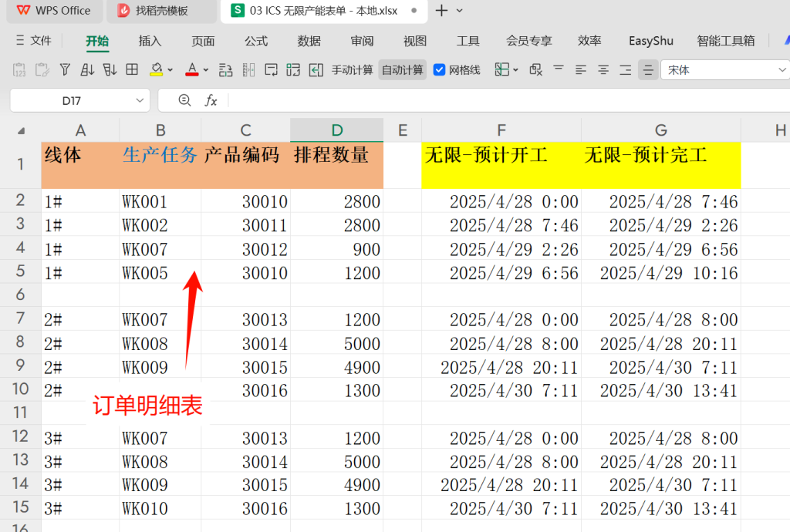Click the 手动计算 button
This screenshot has width=790, height=532.
click(x=352, y=70)
